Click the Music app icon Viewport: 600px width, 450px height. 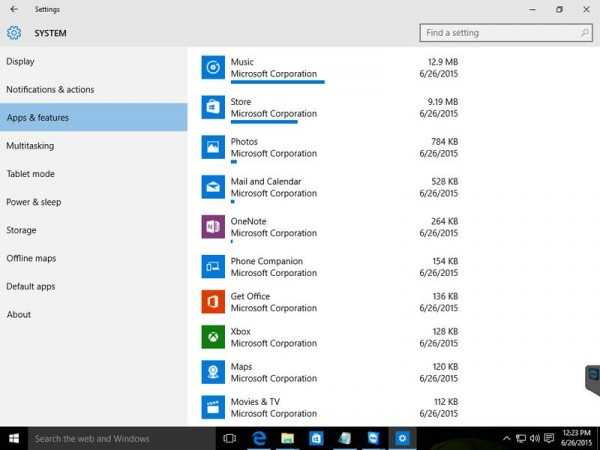click(x=212, y=68)
